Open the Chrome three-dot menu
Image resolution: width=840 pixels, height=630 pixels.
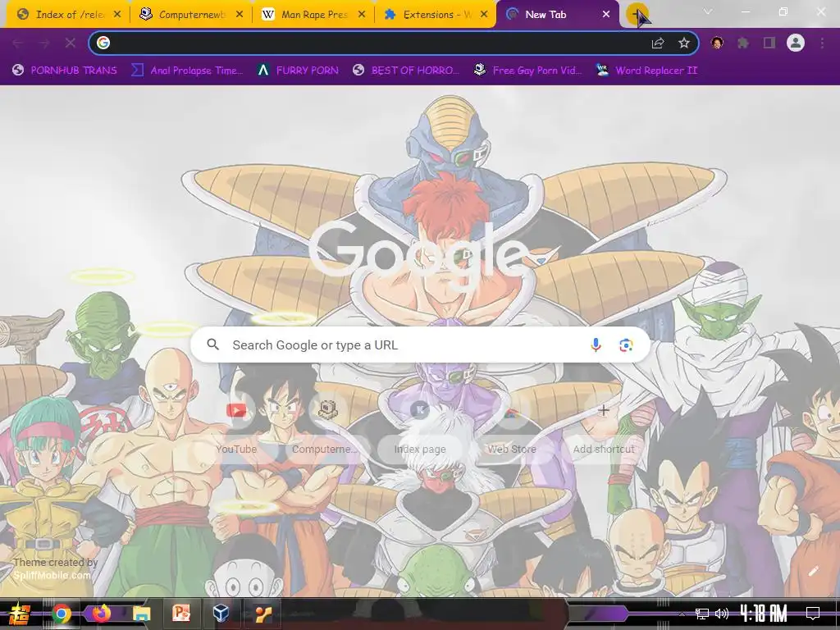click(822, 43)
